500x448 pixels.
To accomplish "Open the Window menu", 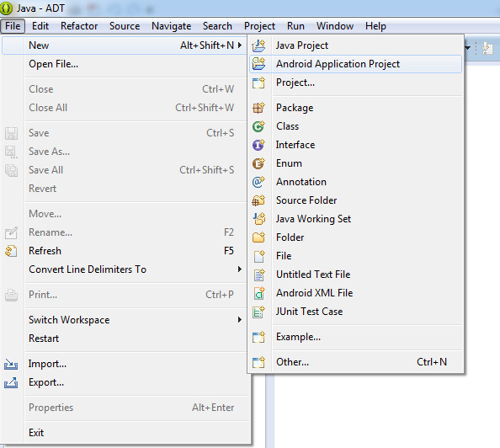I will [x=335, y=26].
